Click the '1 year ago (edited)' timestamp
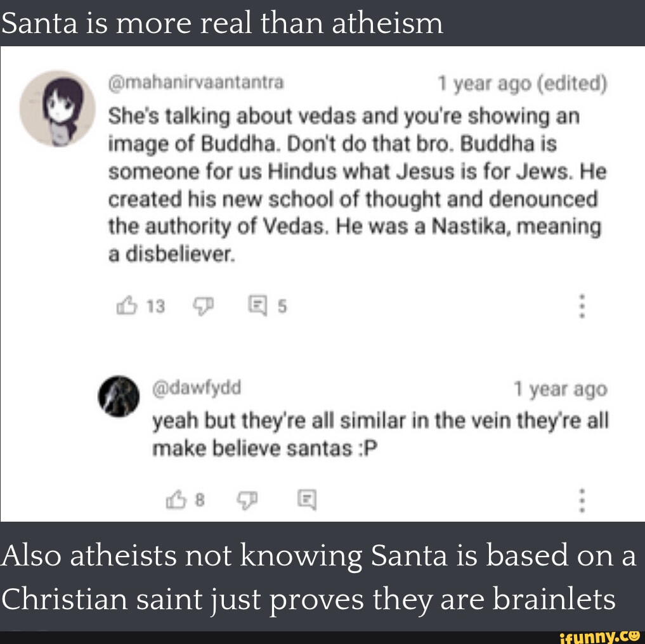This screenshot has width=645, height=644. [x=523, y=84]
